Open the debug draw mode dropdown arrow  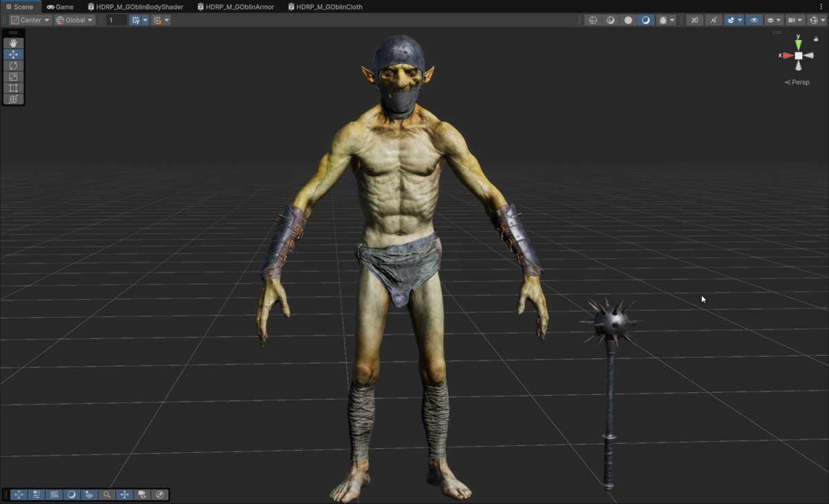click(x=673, y=20)
